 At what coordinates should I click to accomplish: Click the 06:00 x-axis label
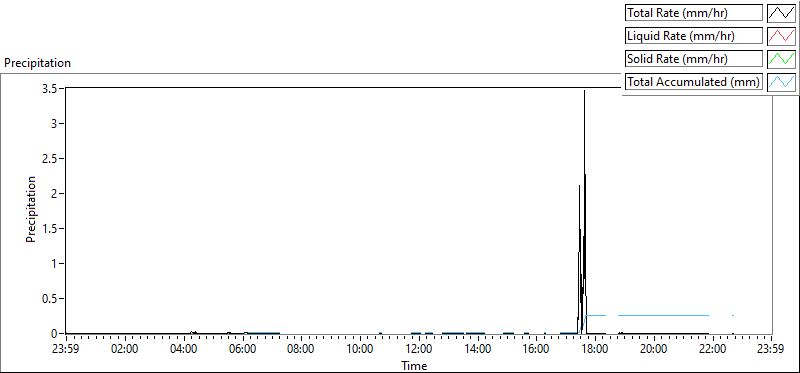(243, 350)
